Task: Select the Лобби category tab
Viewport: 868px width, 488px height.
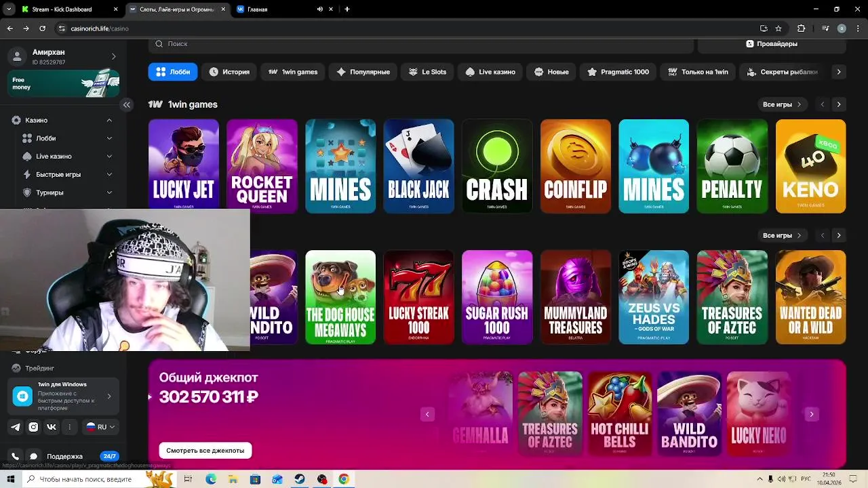Action: (x=173, y=72)
